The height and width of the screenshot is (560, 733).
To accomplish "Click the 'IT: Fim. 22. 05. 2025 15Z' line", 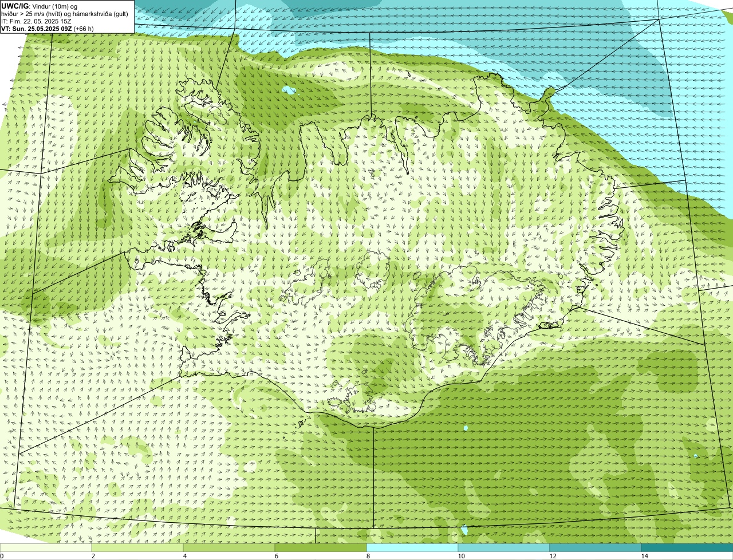I will click(37, 21).
